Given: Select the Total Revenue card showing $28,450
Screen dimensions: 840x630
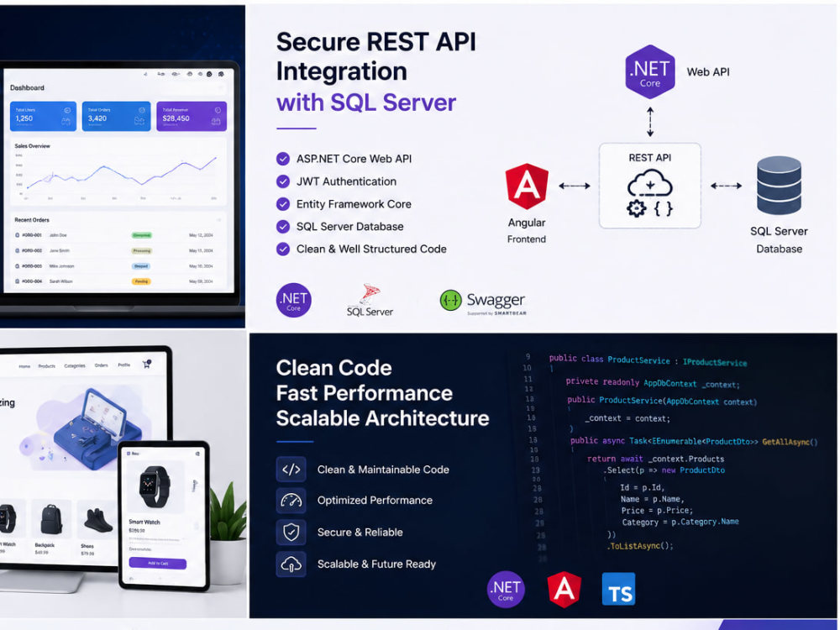Looking at the screenshot, I should [192, 116].
